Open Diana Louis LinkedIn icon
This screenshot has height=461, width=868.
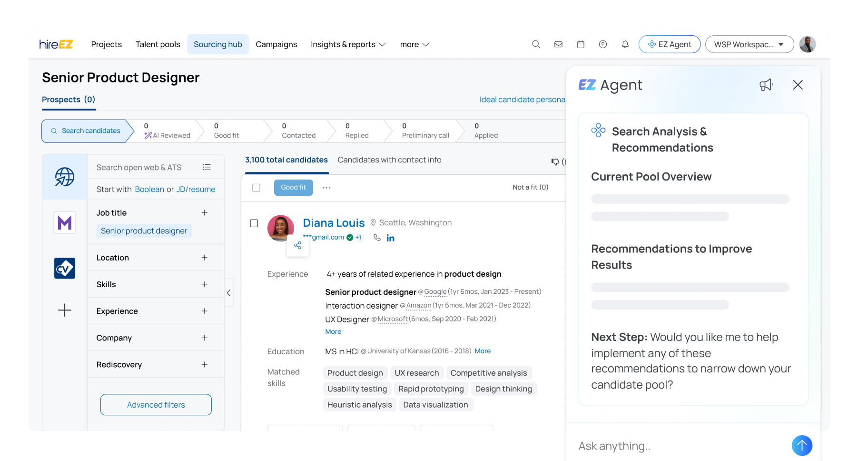click(390, 238)
